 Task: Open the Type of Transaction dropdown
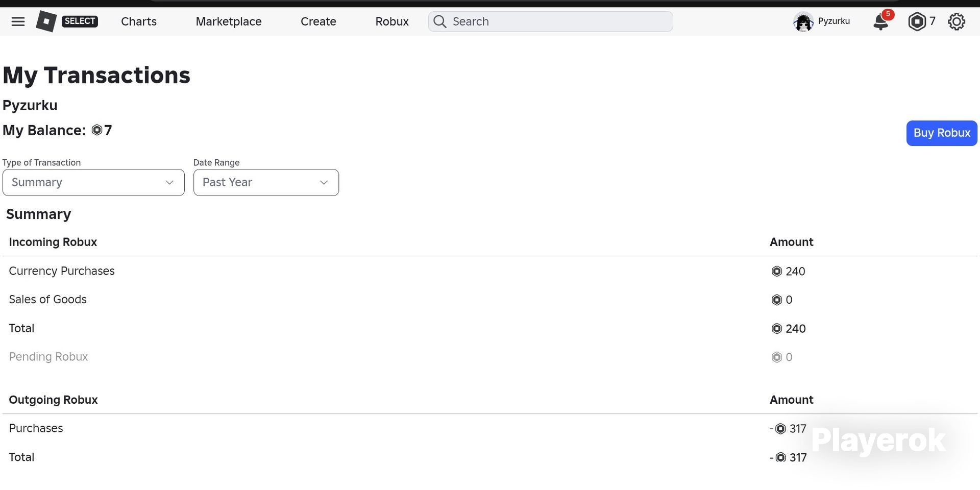click(x=93, y=182)
